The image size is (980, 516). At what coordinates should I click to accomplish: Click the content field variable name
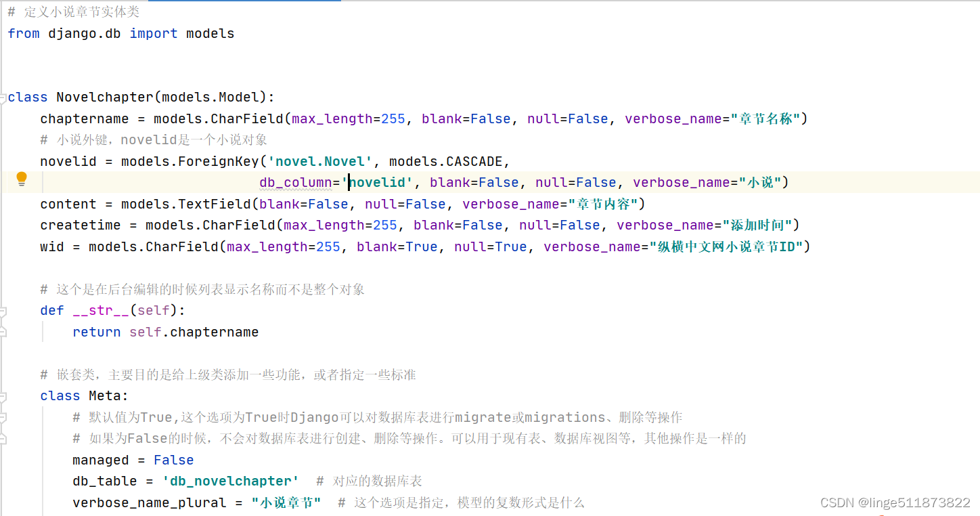click(x=68, y=204)
